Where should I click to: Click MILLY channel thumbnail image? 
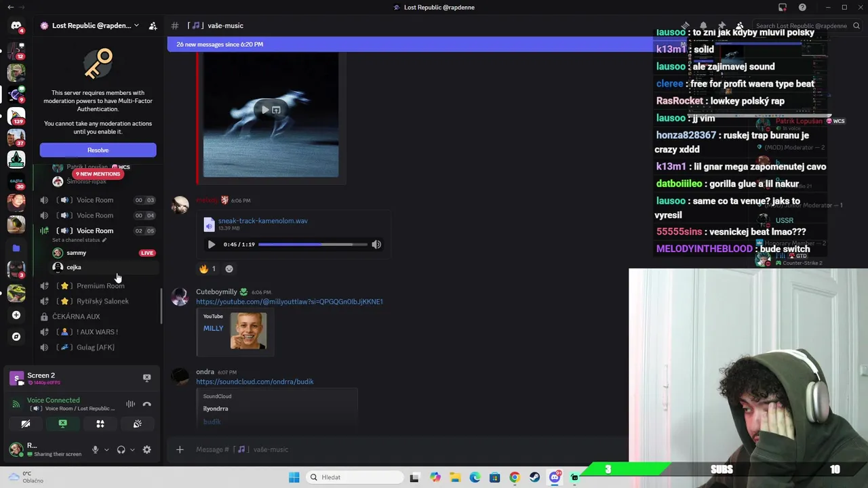click(x=248, y=331)
